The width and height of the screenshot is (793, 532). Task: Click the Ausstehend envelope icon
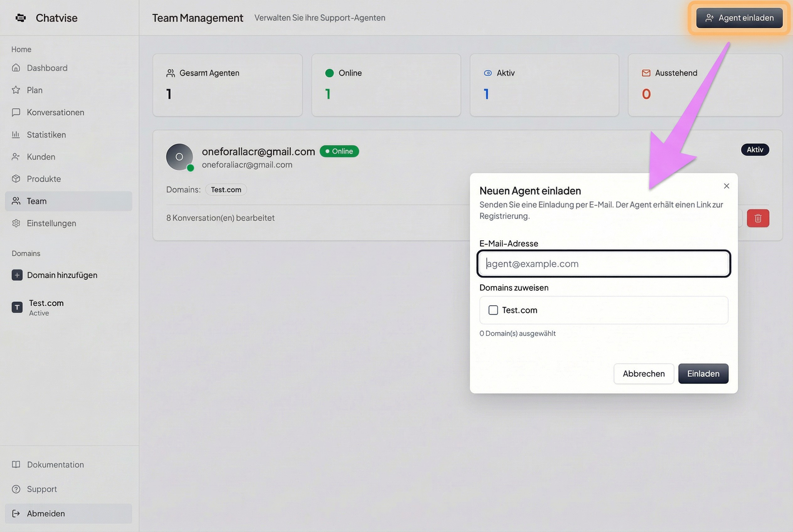(646, 73)
